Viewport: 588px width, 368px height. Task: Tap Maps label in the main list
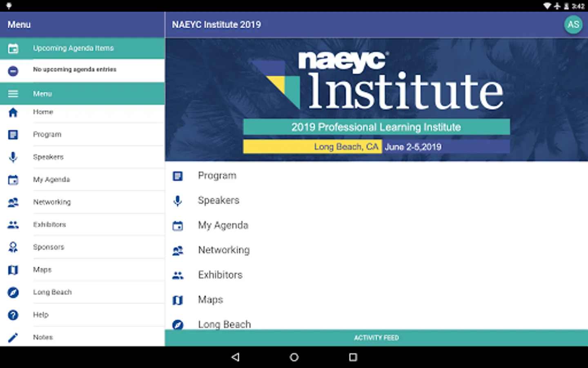click(x=210, y=300)
